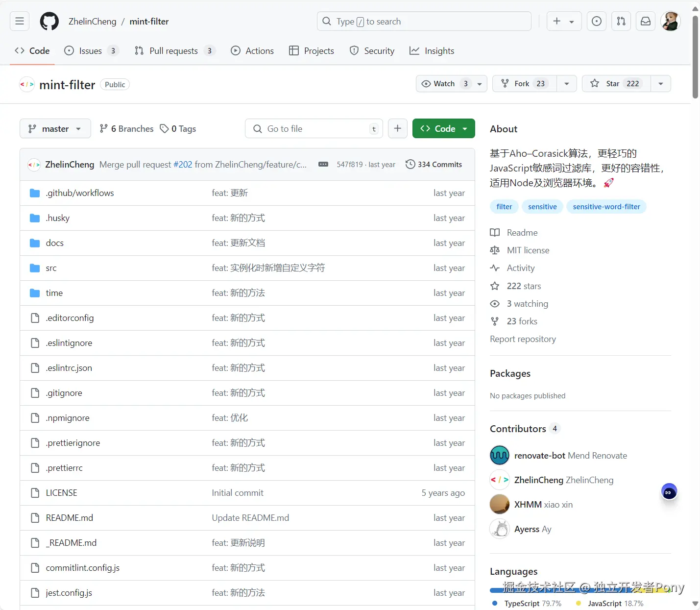Click the LICENSE file icon
Image resolution: width=700 pixels, height=610 pixels.
pos(35,493)
